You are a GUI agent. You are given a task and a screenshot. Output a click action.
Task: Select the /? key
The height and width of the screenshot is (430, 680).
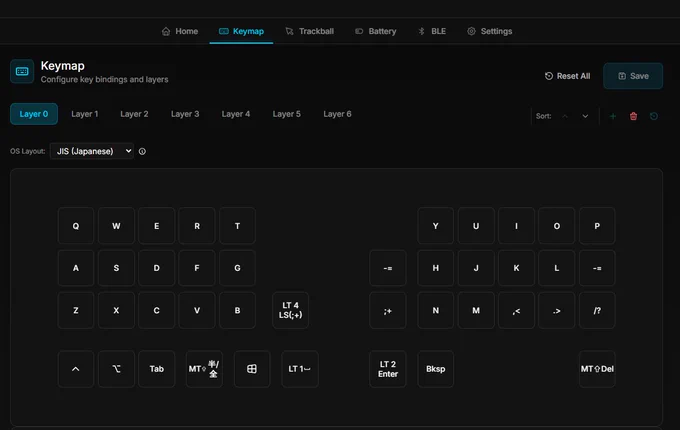click(x=597, y=310)
